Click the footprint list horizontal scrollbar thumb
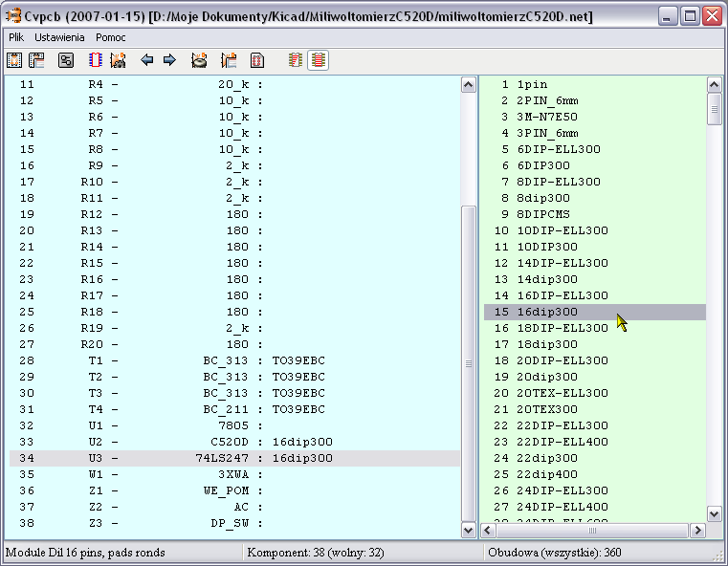This screenshot has height=566, width=728. [x=592, y=531]
